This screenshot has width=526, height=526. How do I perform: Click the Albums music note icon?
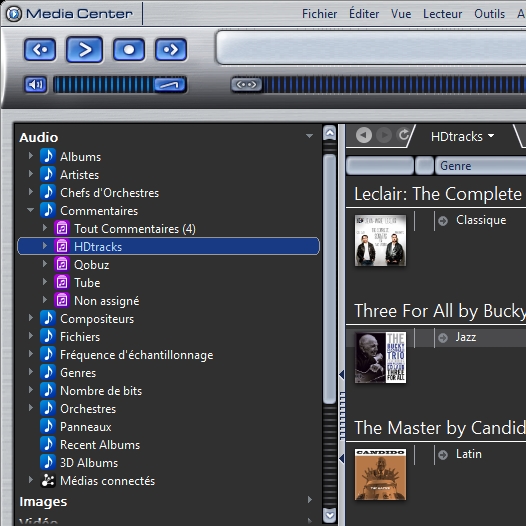(48, 156)
